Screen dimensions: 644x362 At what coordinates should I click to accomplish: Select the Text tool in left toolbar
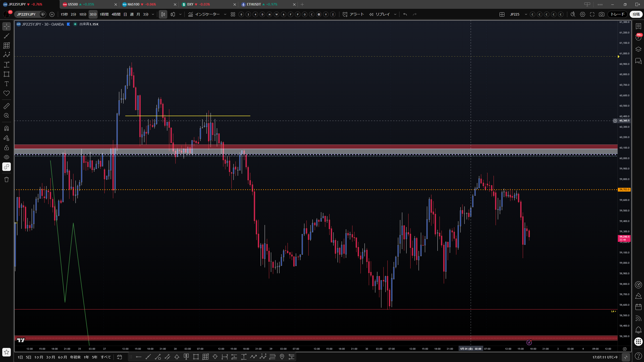(7, 84)
